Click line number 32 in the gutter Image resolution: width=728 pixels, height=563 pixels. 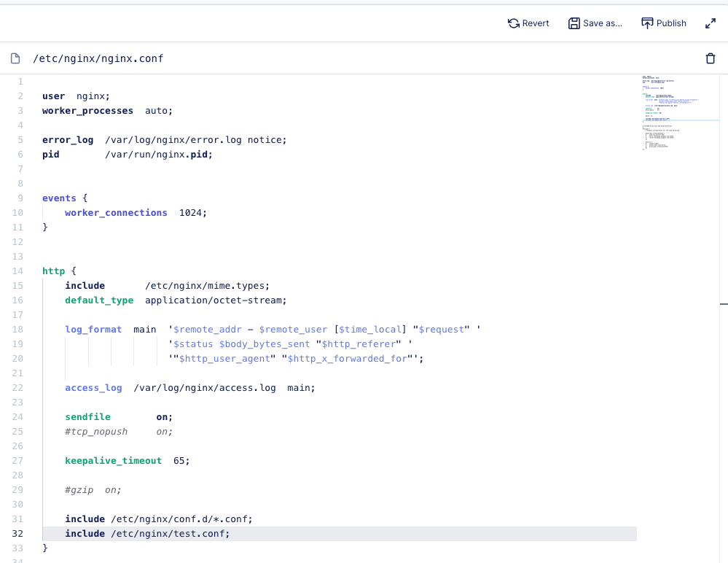click(x=17, y=534)
